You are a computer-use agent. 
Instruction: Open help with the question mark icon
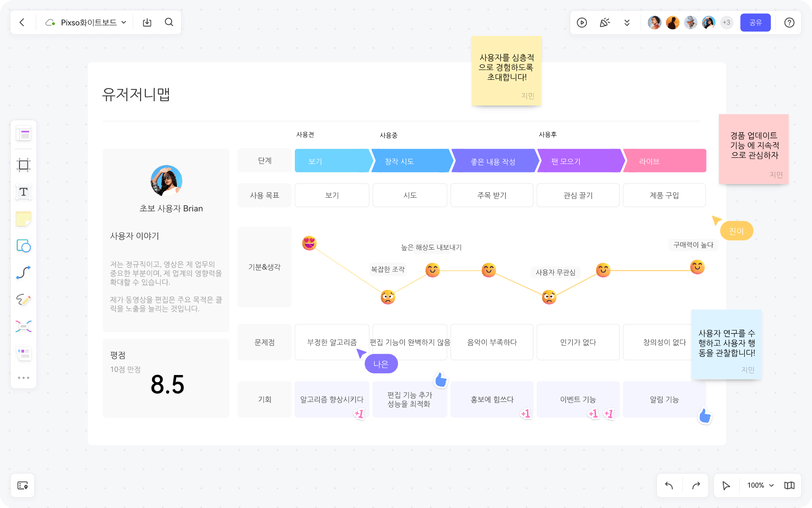(x=789, y=23)
